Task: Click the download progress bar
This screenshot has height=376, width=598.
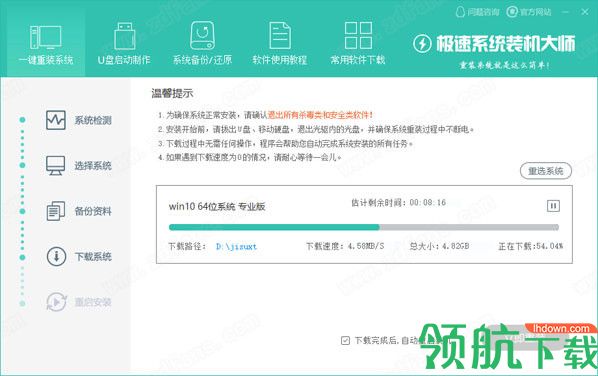Action: pyautogui.click(x=364, y=227)
